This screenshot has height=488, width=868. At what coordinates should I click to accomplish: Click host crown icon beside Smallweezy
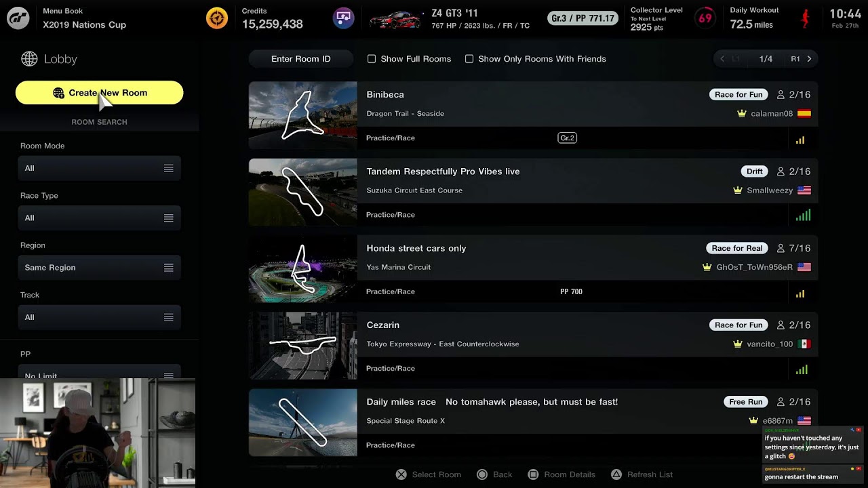(738, 190)
